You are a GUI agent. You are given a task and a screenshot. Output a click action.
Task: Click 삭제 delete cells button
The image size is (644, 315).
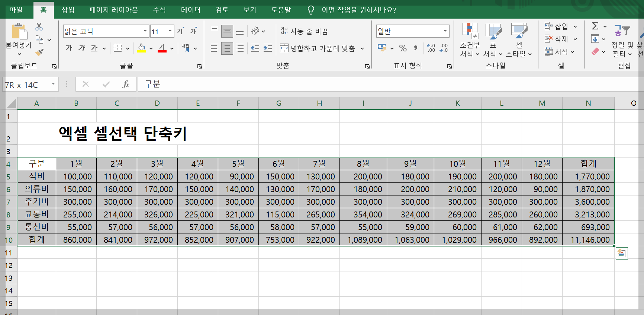[x=557, y=39]
